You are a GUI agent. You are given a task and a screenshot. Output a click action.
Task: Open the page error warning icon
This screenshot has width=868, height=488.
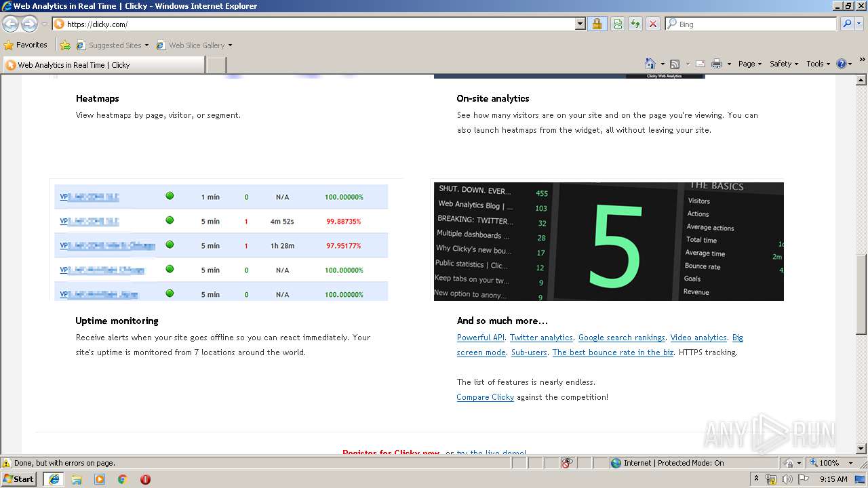point(7,463)
